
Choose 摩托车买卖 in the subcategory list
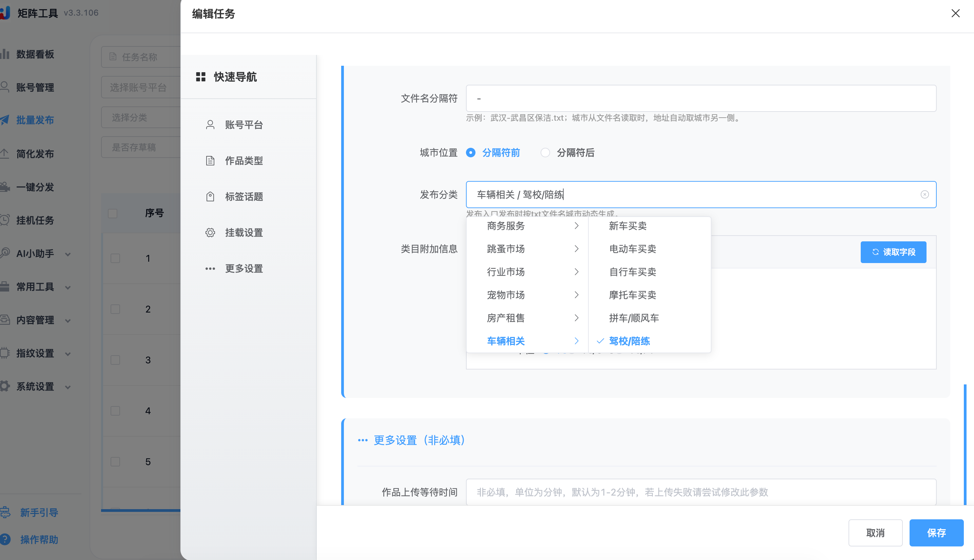(632, 295)
